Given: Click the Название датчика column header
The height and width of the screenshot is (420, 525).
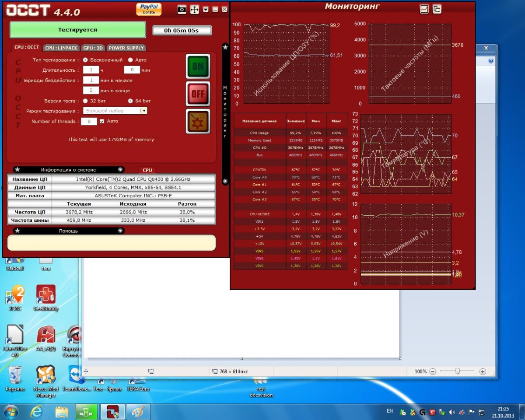Looking at the screenshot, I should (x=259, y=121).
